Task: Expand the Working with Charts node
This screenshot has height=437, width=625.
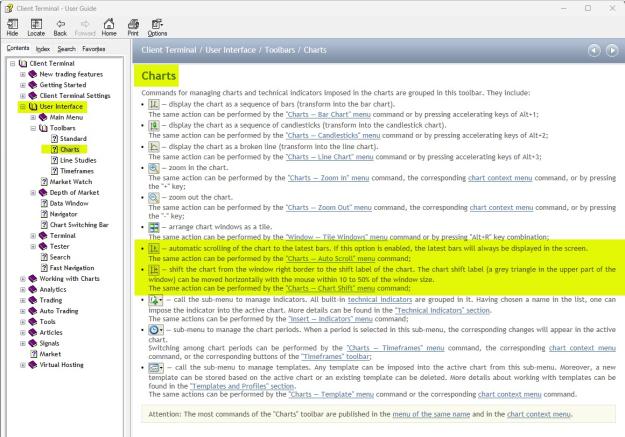Action: pos(23,279)
